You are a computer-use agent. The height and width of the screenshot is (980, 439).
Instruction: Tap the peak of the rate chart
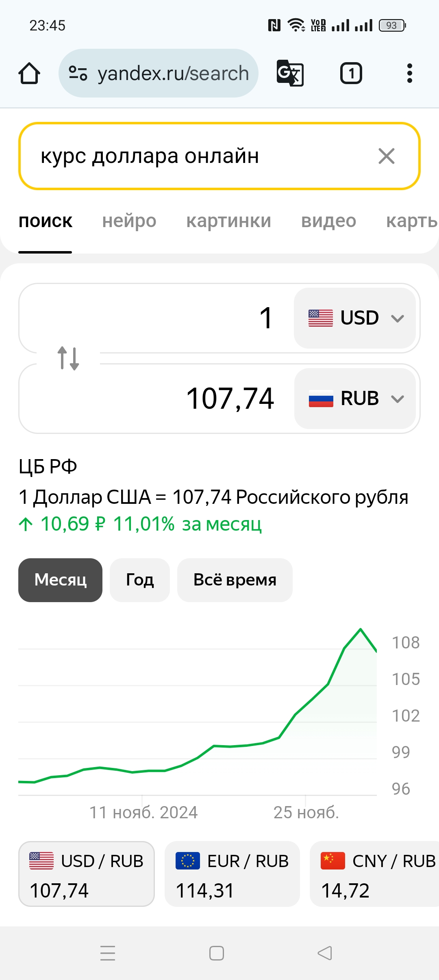tap(360, 629)
